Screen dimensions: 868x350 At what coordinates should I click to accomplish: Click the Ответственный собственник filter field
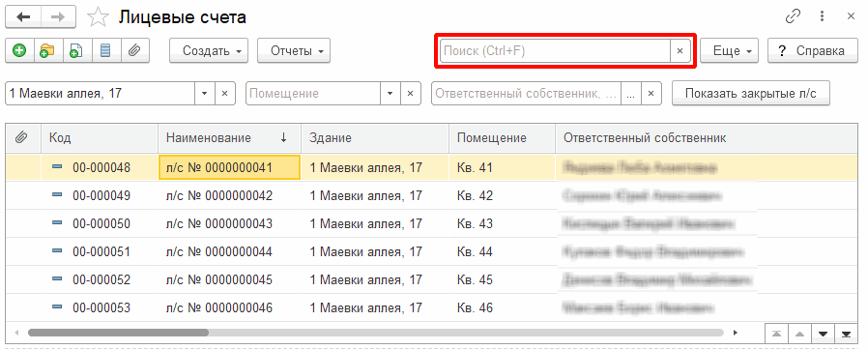[527, 94]
